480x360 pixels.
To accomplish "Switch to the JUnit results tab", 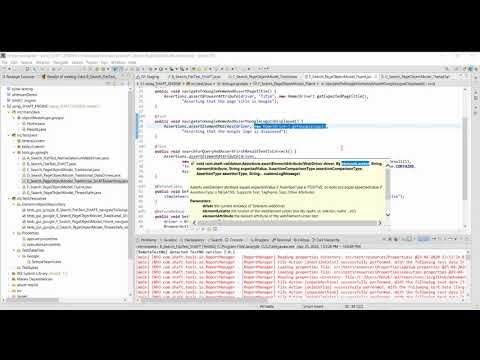I will point(79,76).
